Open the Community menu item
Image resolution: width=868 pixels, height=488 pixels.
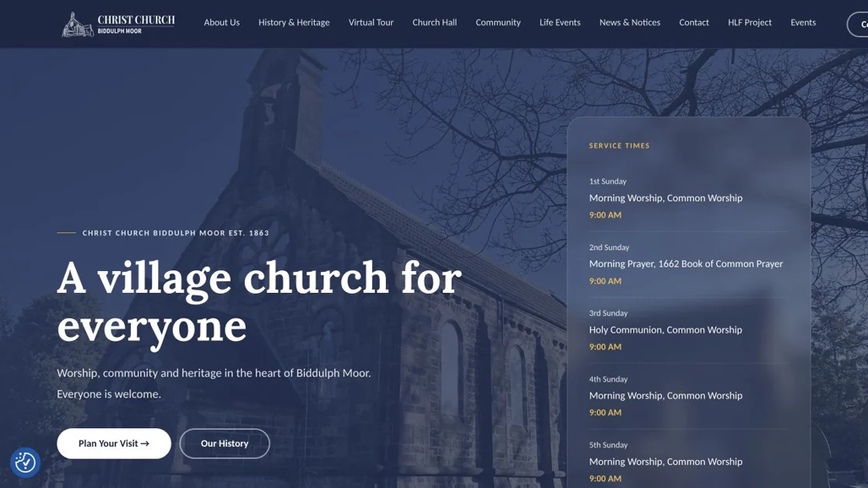point(498,22)
